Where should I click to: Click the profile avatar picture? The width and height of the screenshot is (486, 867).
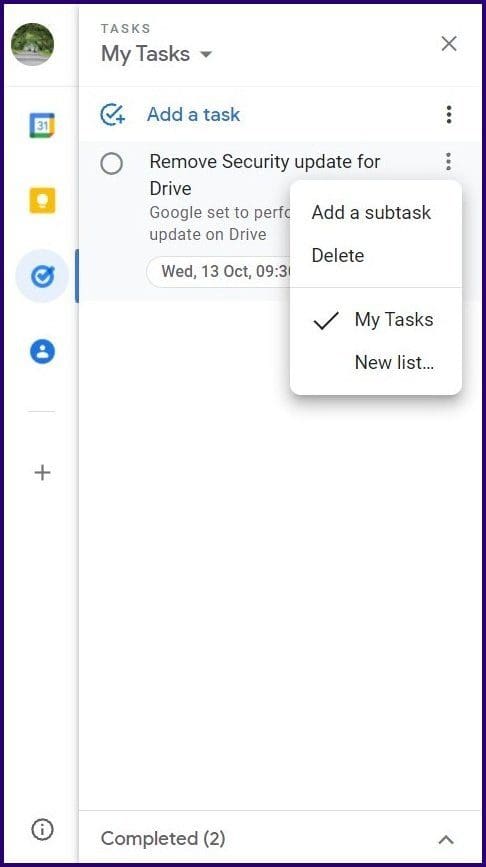33,44
